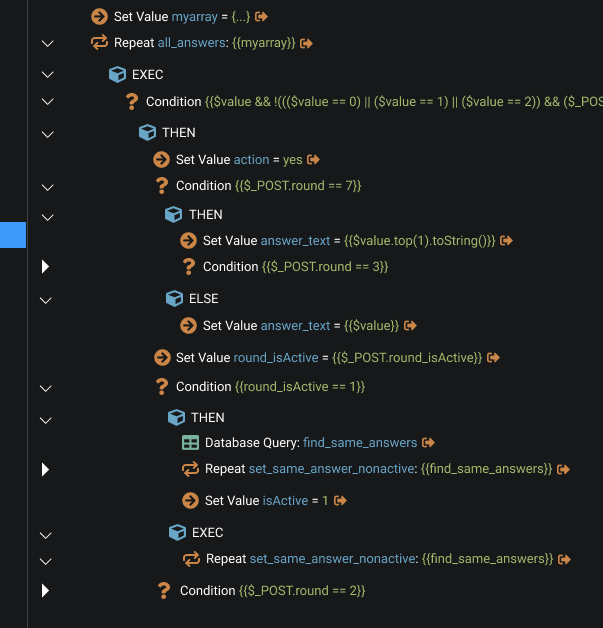
Task: Click the Database Query table icon
Action: pos(190,443)
